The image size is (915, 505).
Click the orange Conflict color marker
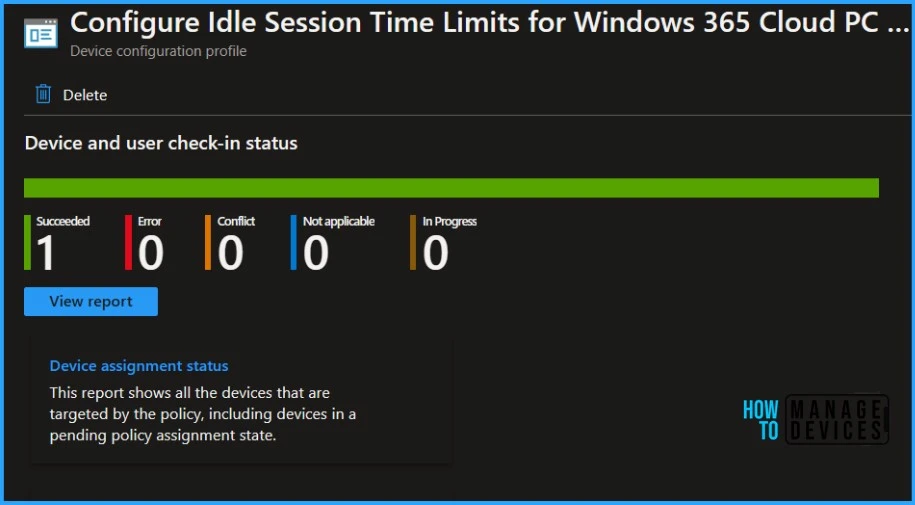(x=208, y=243)
